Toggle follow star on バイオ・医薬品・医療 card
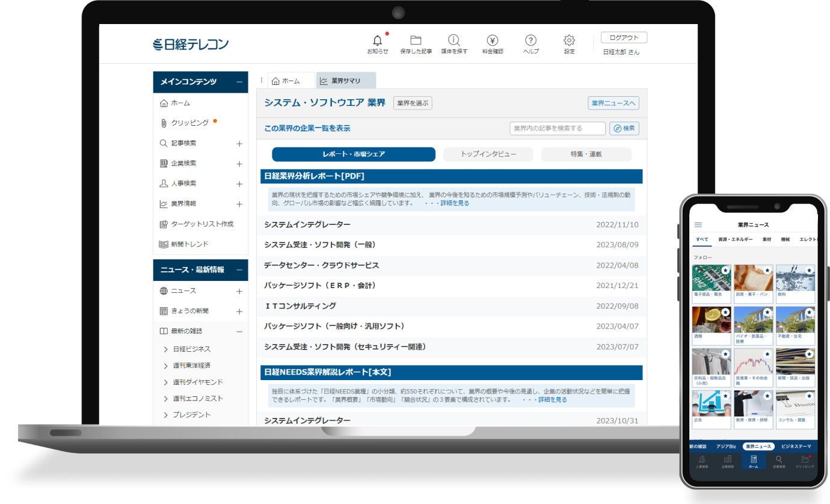 coord(767,313)
